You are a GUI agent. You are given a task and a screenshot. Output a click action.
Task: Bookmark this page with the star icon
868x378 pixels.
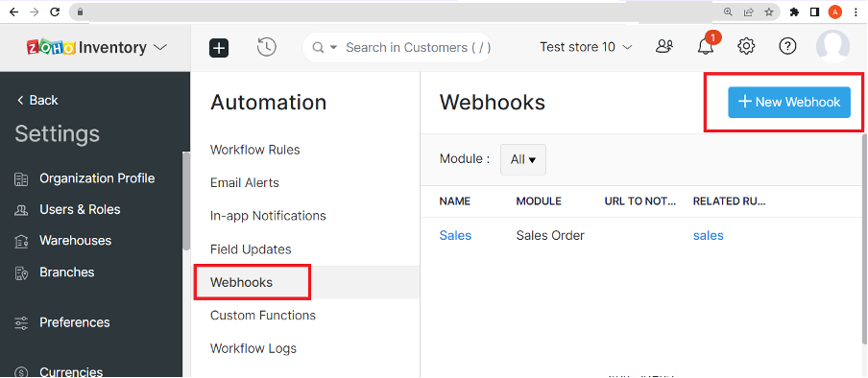tap(769, 12)
